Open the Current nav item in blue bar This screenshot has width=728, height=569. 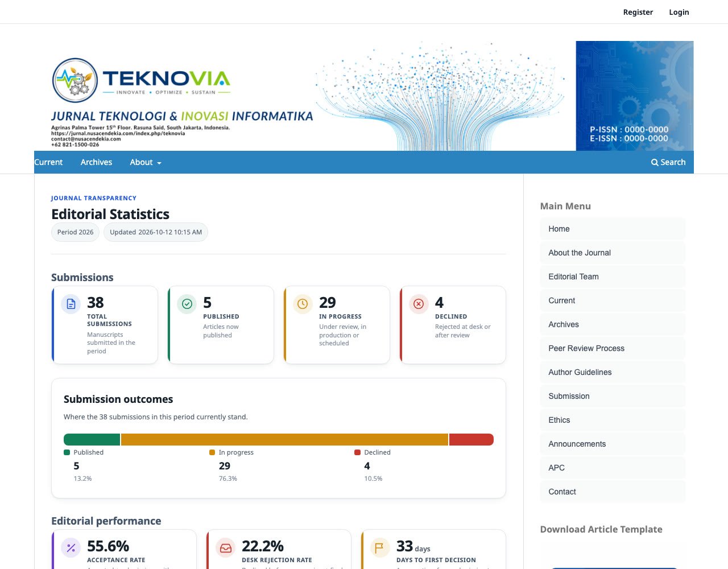[48, 162]
